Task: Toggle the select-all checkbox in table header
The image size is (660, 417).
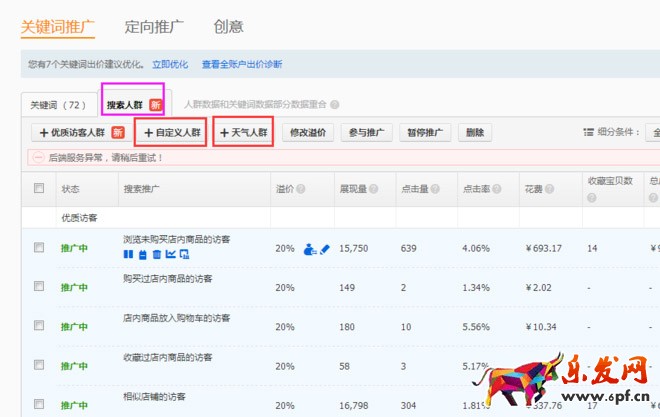Action: click(39, 188)
